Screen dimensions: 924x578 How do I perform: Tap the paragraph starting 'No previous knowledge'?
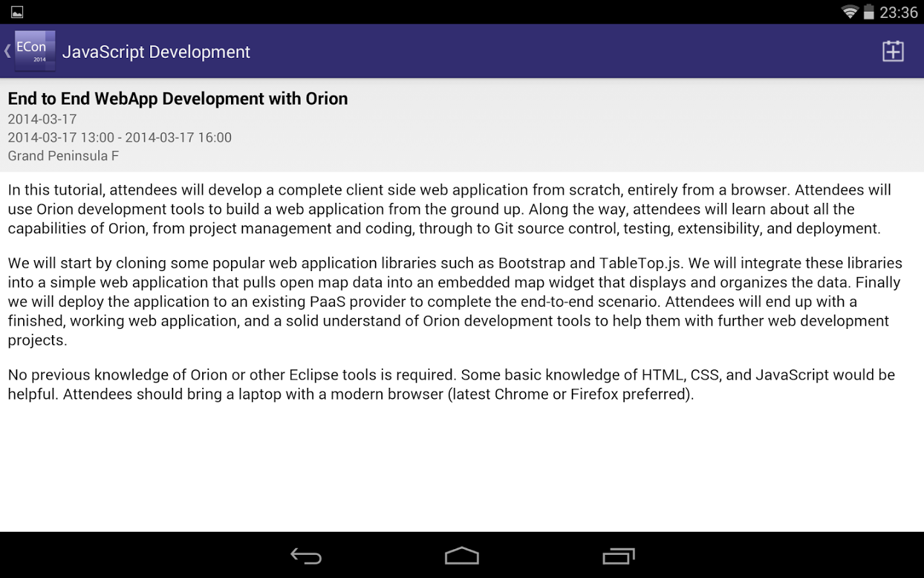click(451, 384)
